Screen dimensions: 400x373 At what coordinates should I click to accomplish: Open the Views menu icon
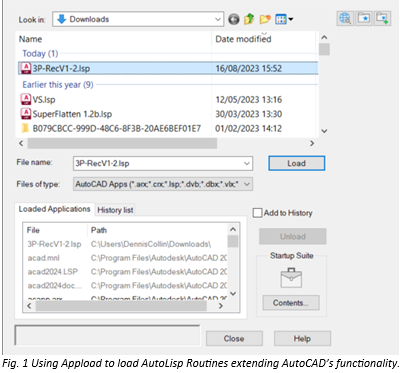(281, 19)
